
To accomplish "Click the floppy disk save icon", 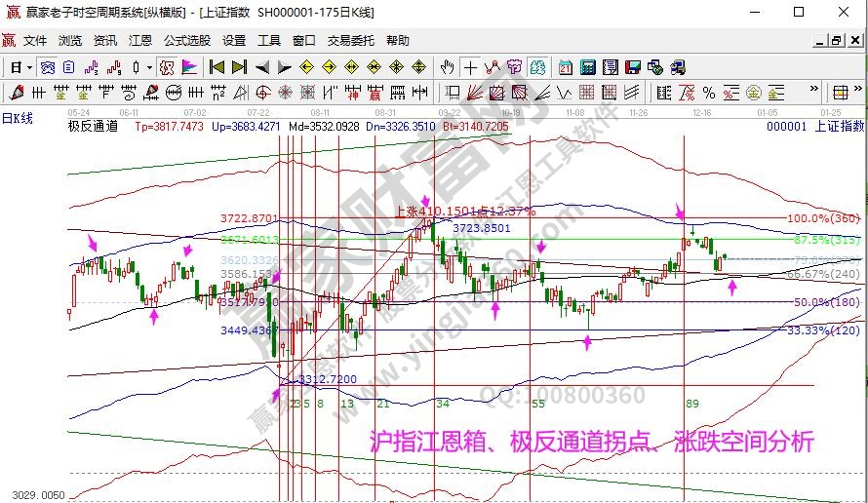I will pos(634,67).
